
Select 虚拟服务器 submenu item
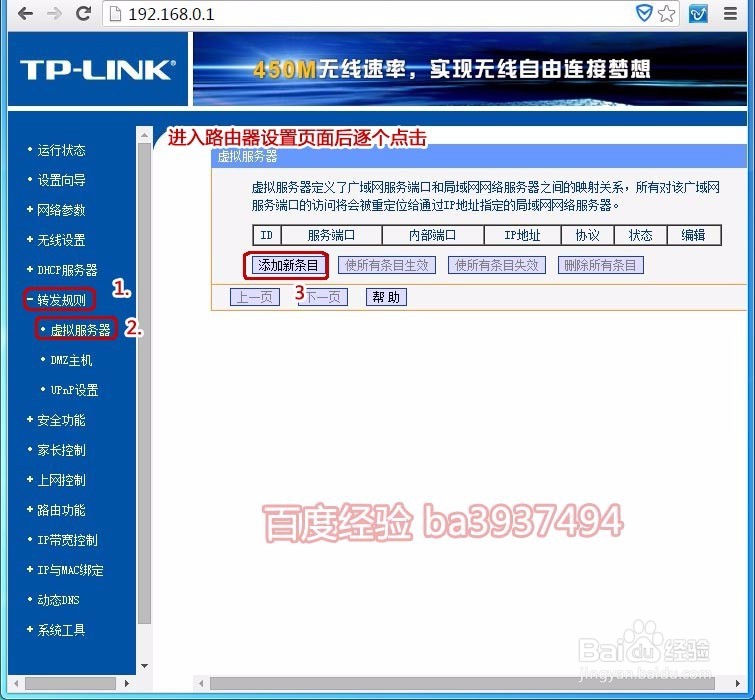click(80, 330)
